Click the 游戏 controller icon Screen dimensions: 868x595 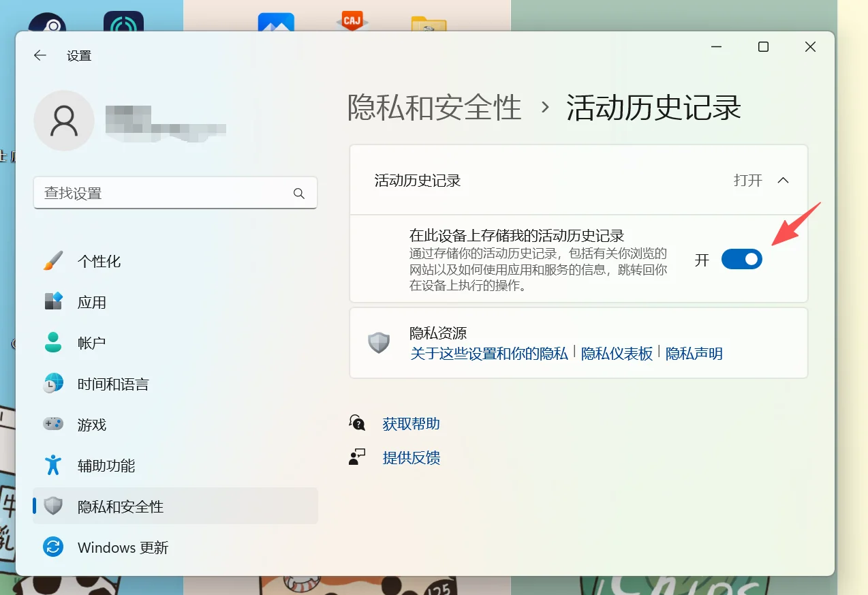[53, 424]
